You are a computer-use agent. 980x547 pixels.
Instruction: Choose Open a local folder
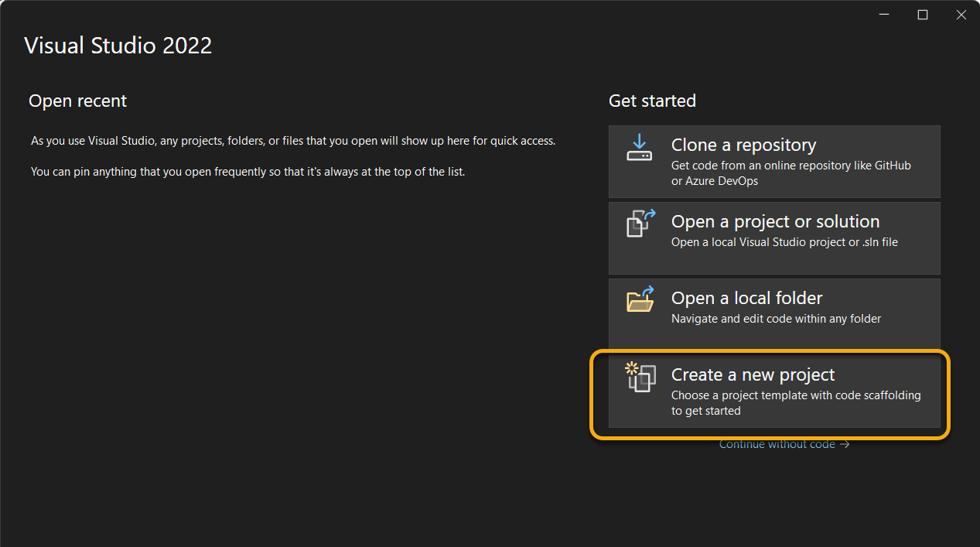point(774,315)
